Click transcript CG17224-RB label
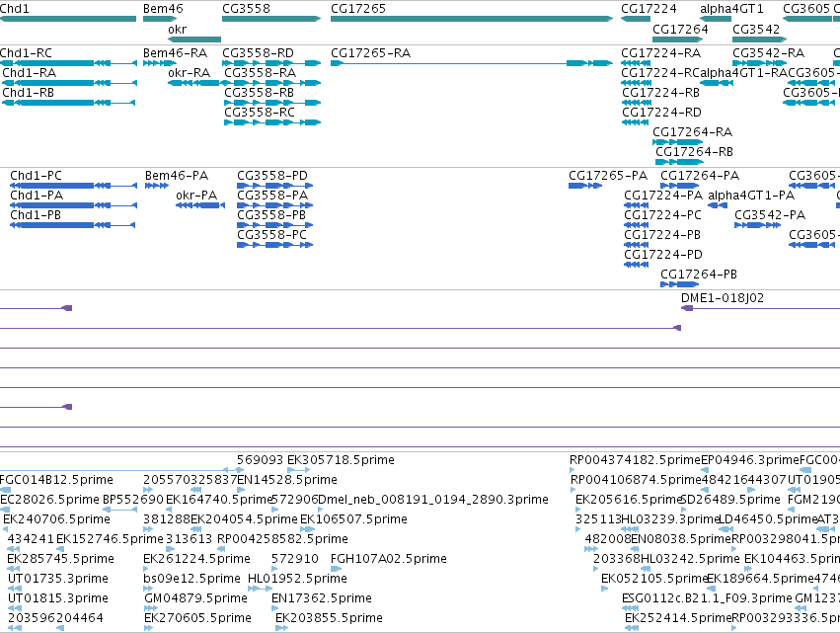Screen dimensions: 840x633 (661, 93)
